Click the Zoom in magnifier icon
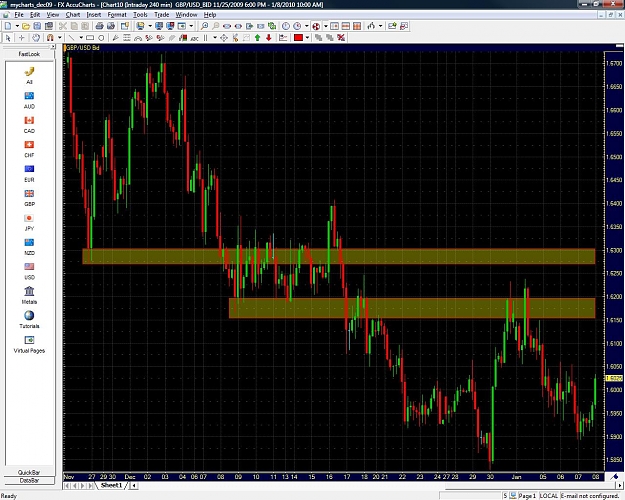This screenshot has height=500, width=625. pyautogui.click(x=204, y=26)
